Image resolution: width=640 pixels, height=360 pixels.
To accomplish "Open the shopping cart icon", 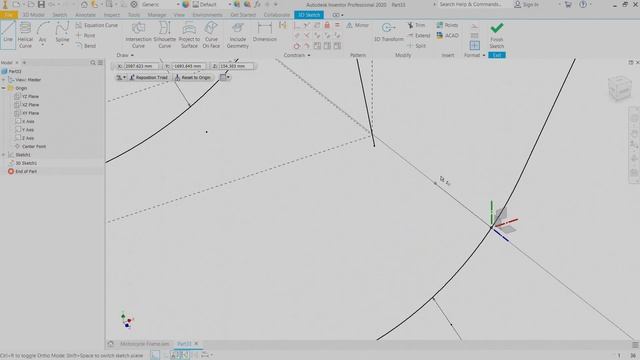I will tap(568, 4).
